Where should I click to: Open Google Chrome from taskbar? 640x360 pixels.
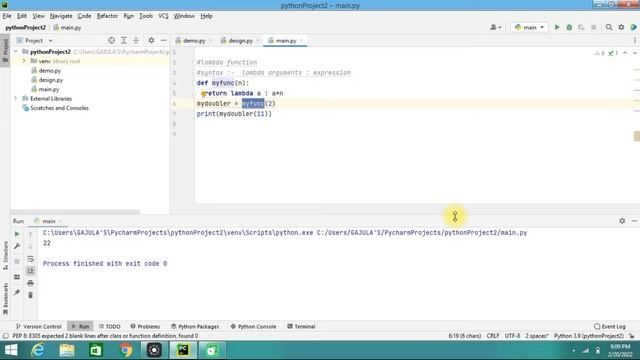[x=126, y=350]
